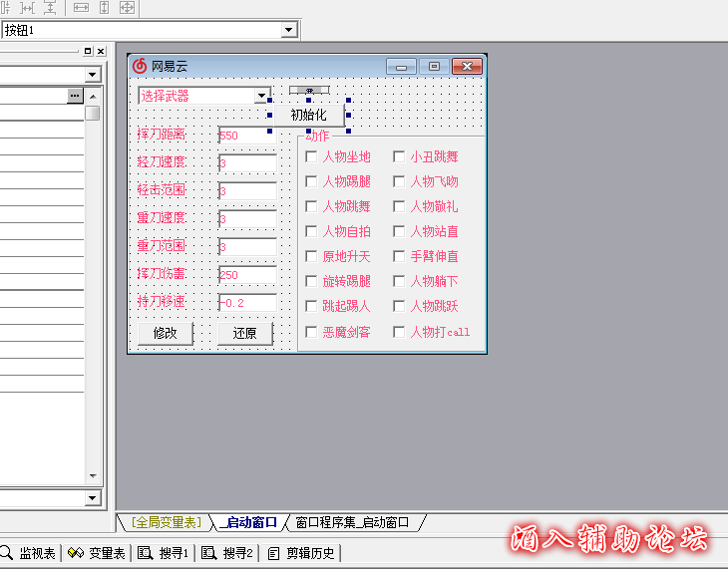The image size is (728, 571).
Task: Click the 修改 button
Action: point(165,333)
